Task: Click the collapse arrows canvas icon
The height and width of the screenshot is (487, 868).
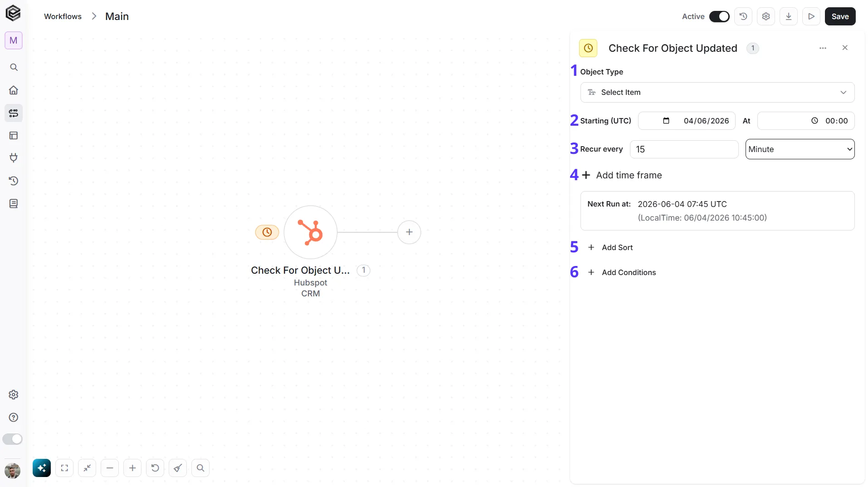Action: [87, 468]
